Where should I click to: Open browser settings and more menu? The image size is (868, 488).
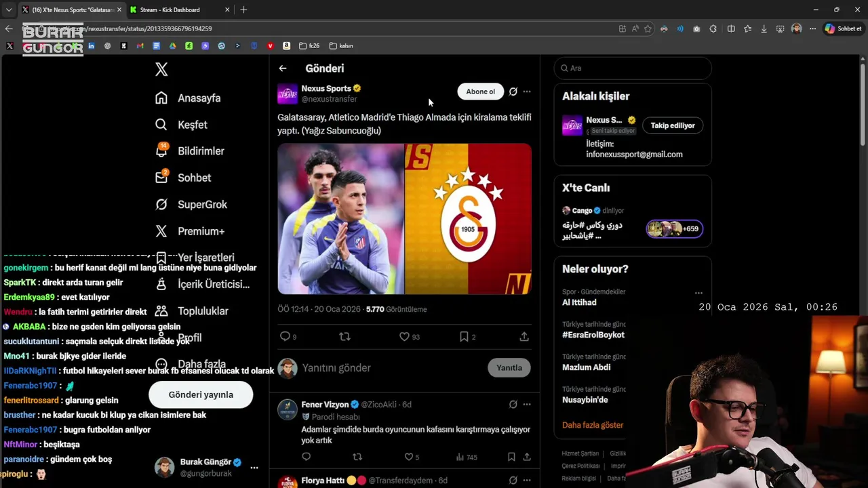tap(812, 29)
